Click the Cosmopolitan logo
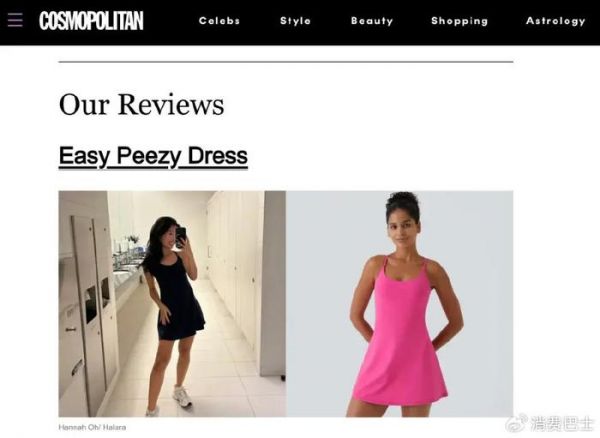600x438 pixels. point(91,21)
